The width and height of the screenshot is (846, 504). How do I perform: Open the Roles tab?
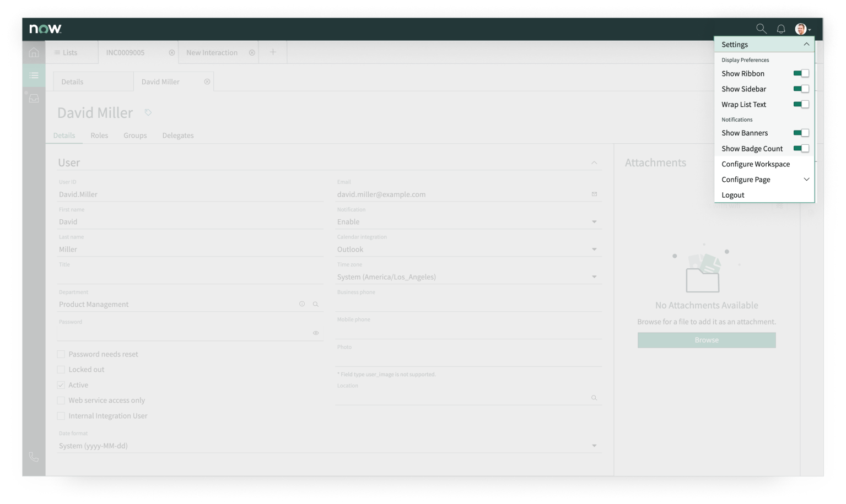pyautogui.click(x=99, y=136)
